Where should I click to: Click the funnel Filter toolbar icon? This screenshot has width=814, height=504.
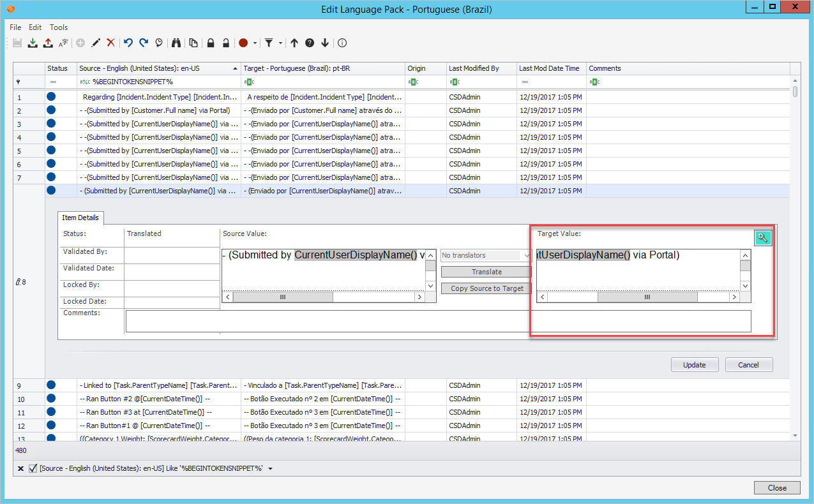coord(269,43)
